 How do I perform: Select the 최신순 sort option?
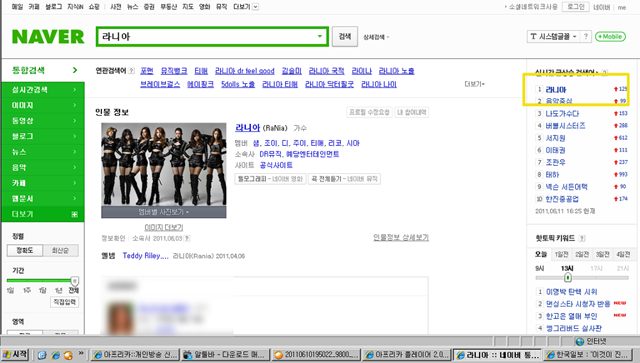click(x=60, y=250)
